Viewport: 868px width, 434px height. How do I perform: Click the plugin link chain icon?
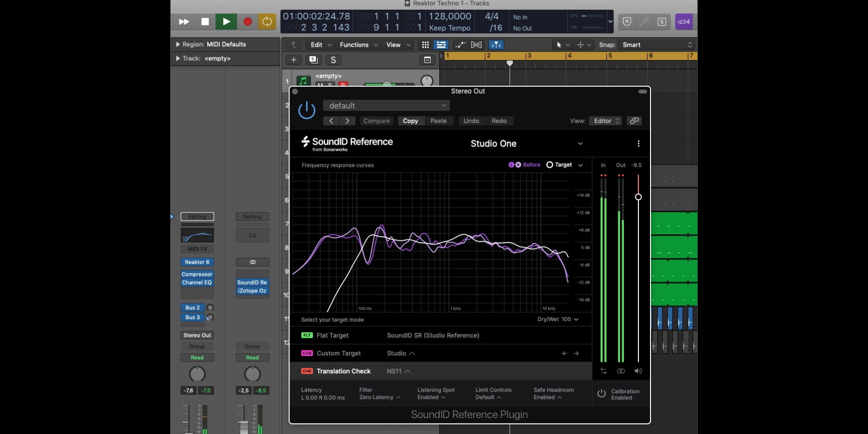click(635, 121)
